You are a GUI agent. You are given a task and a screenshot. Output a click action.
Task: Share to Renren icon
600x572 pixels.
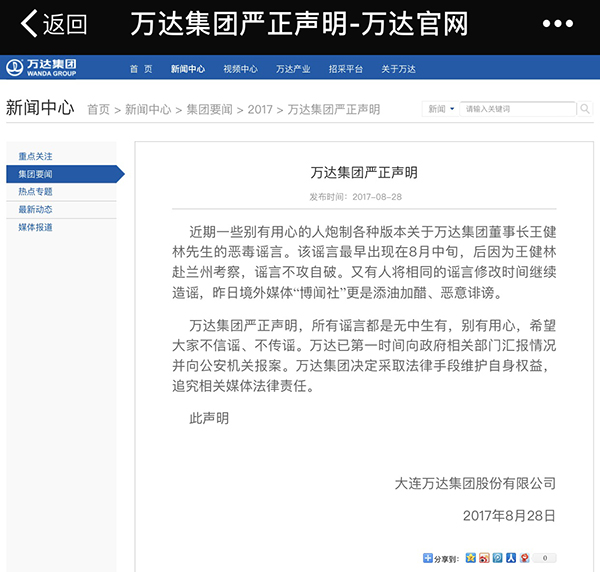pyautogui.click(x=511, y=558)
